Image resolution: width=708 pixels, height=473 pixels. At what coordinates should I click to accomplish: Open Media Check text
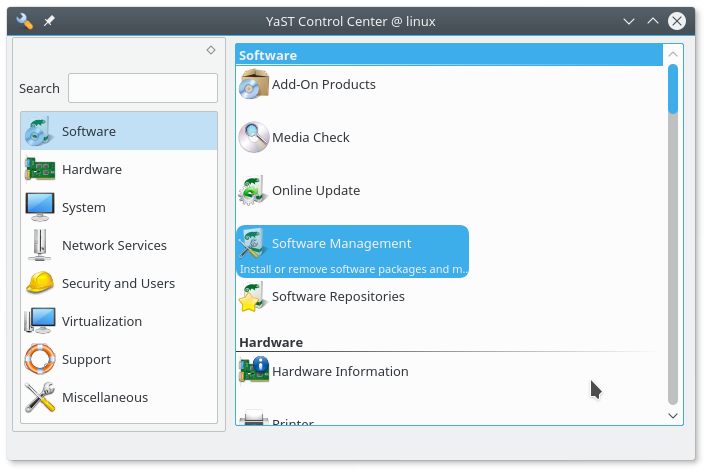pos(311,137)
